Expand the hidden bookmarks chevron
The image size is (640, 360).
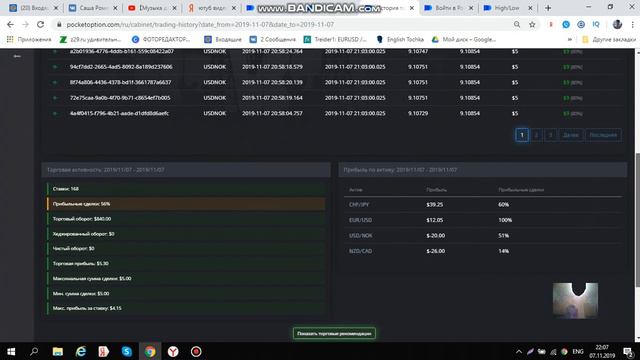click(x=570, y=40)
